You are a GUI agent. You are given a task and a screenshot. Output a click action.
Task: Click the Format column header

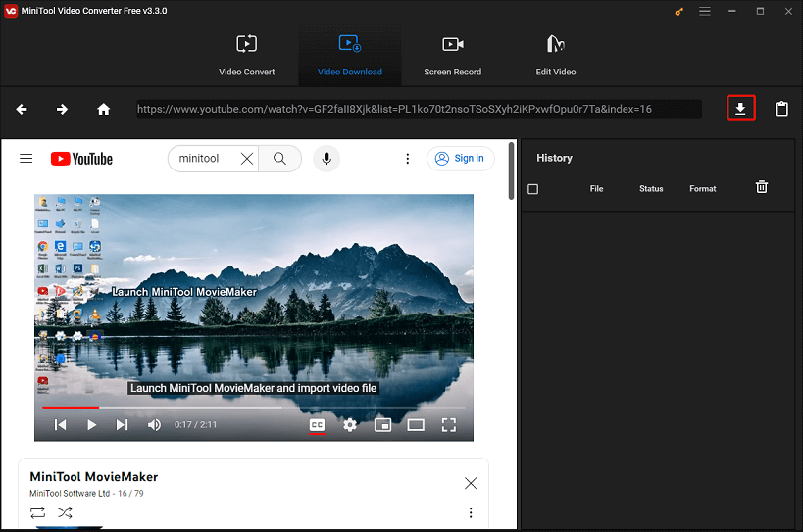pos(703,189)
